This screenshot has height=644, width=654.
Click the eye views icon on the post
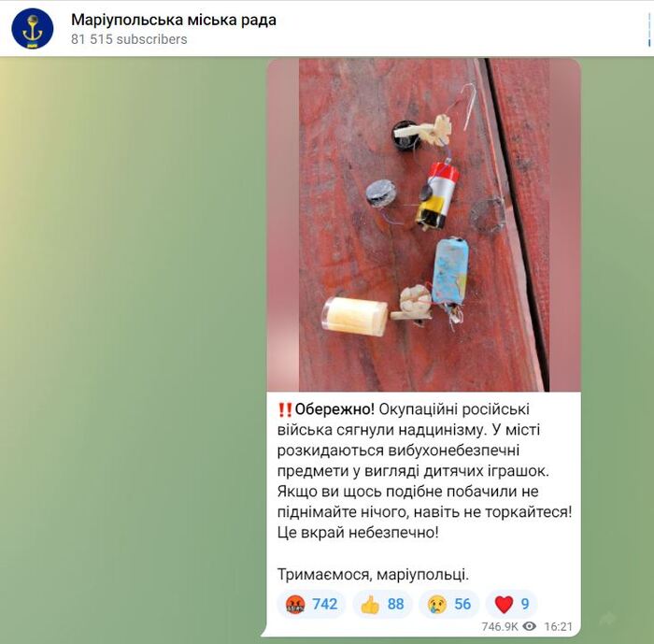coord(530,626)
